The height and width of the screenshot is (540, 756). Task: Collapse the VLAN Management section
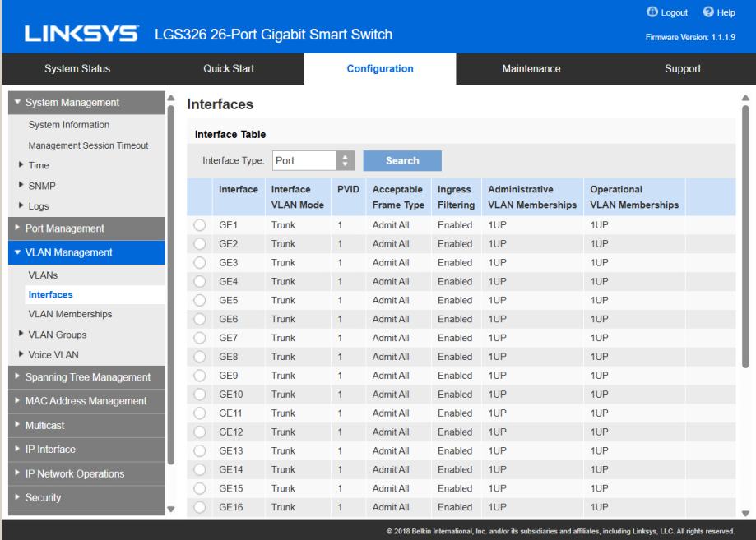pyautogui.click(x=86, y=252)
